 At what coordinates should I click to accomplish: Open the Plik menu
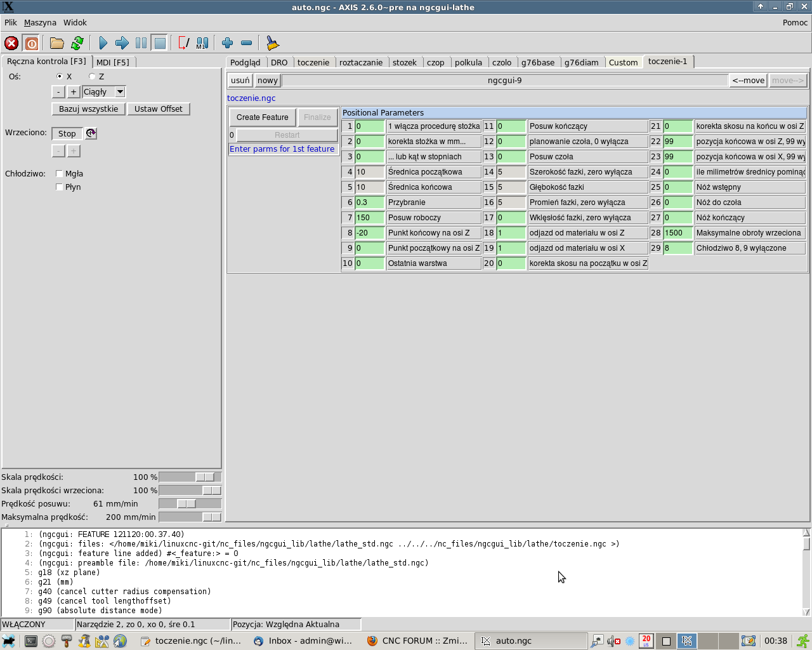pyautogui.click(x=11, y=22)
